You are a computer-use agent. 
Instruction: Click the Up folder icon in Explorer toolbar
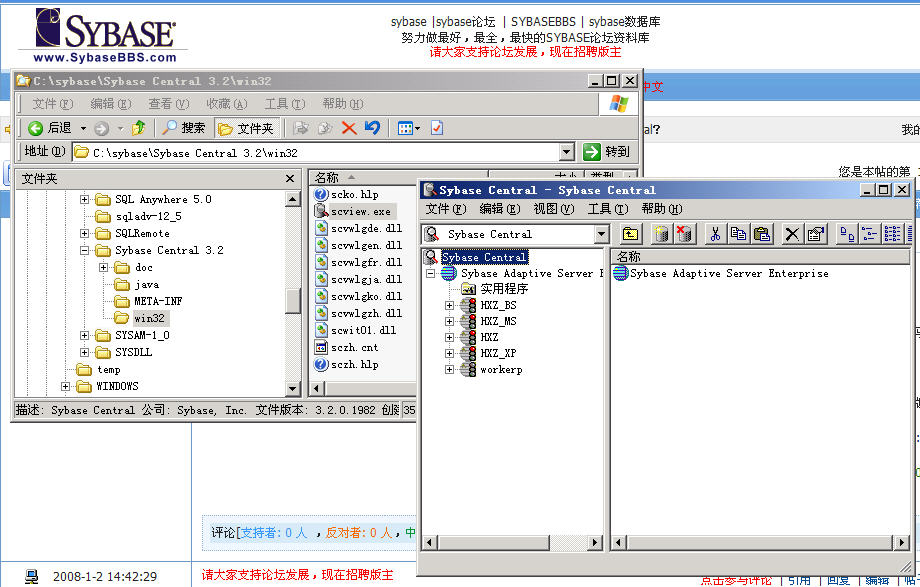pyautogui.click(x=139, y=128)
